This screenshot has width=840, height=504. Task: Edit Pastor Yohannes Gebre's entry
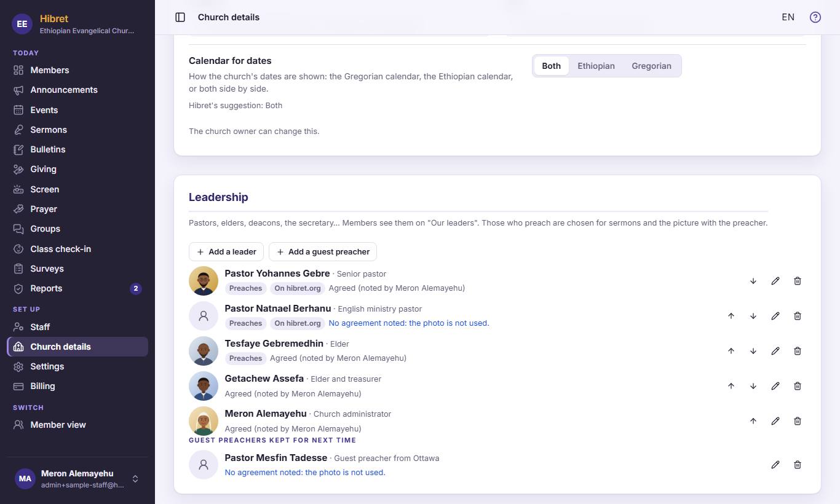pyautogui.click(x=775, y=281)
